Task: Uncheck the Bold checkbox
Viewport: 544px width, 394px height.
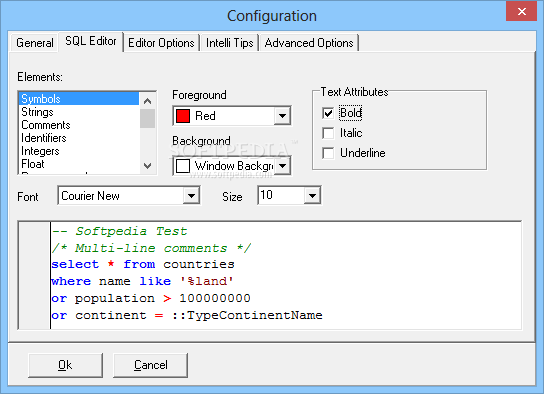Action: coord(328,113)
